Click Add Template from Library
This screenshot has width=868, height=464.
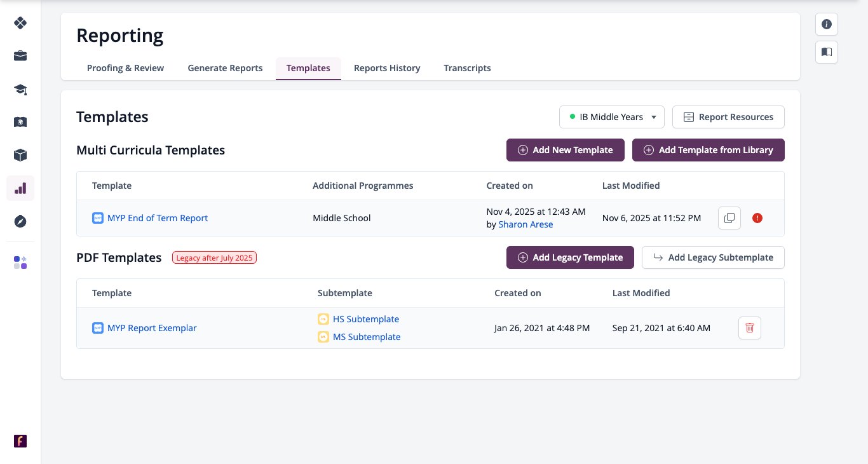point(709,150)
